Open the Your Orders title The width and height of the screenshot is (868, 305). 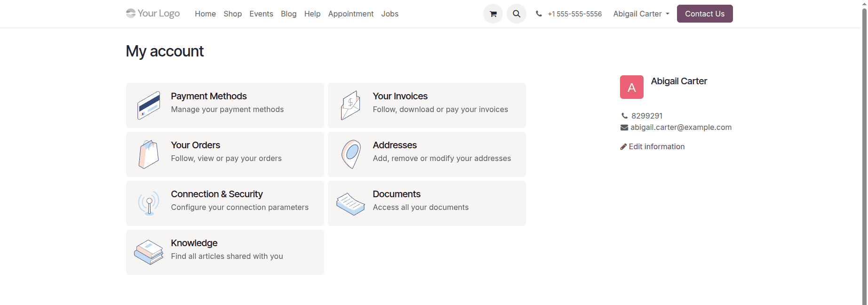tap(196, 145)
